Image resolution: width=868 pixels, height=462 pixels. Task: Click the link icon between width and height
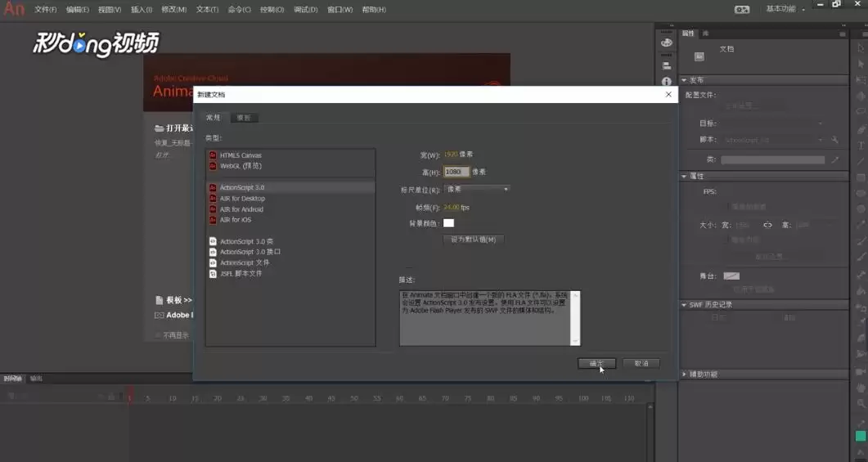pos(767,225)
